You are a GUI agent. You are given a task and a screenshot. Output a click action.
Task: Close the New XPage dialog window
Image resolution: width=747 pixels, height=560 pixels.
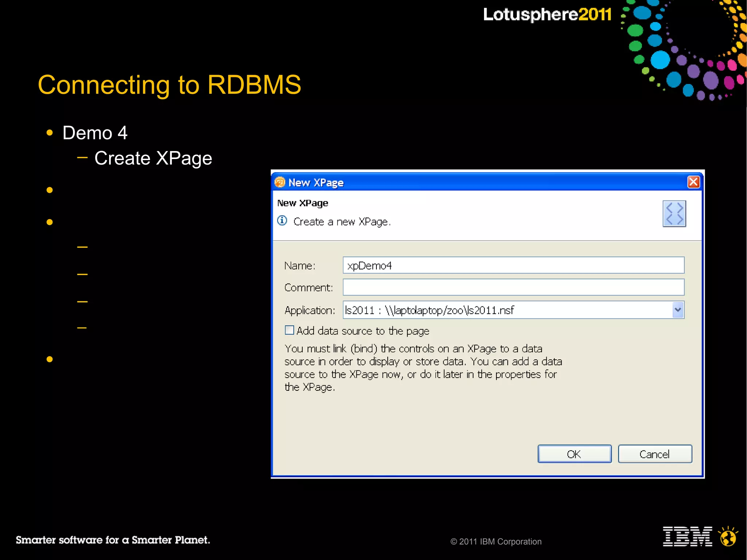tap(693, 182)
